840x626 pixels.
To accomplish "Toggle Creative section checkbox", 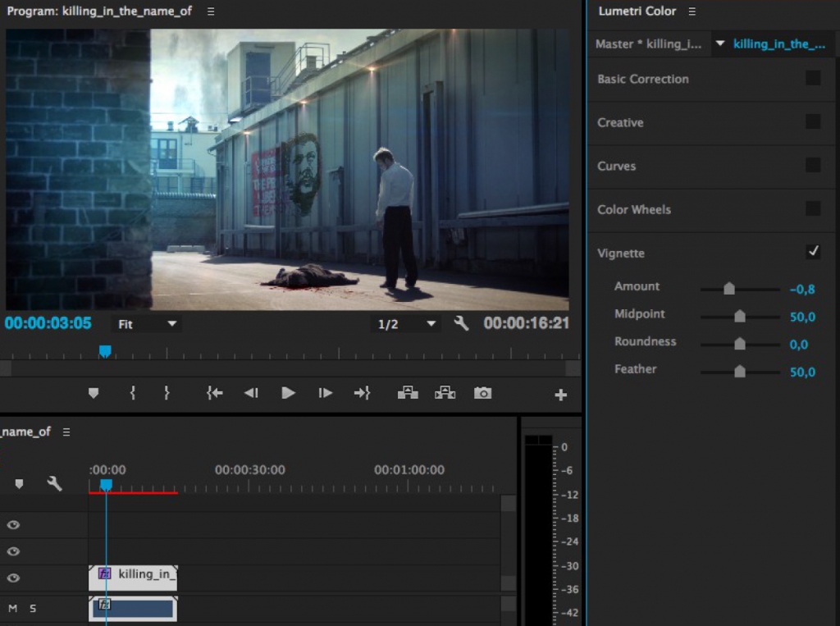I will pyautogui.click(x=813, y=121).
